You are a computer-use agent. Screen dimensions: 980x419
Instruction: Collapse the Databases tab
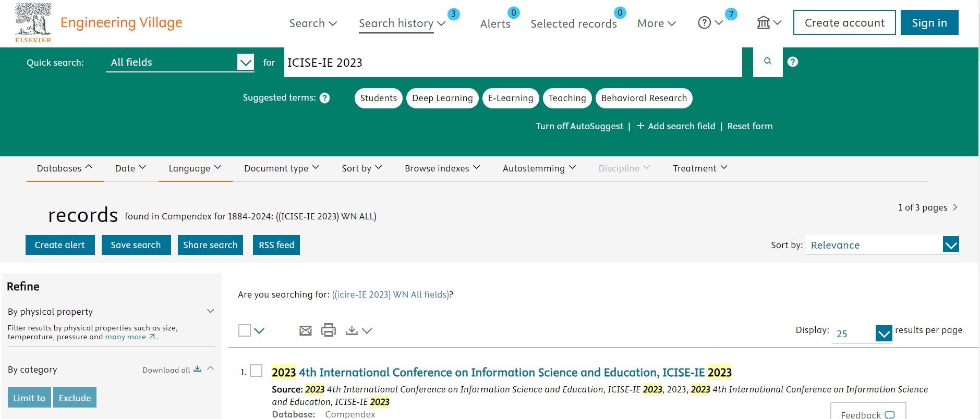65,168
